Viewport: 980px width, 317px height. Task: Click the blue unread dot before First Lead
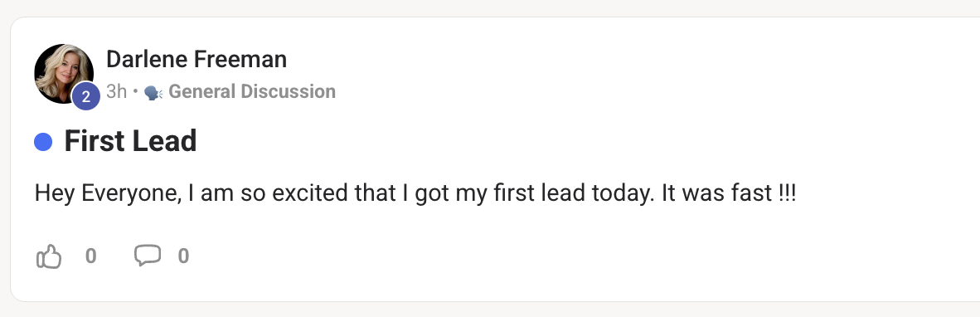coord(43,142)
